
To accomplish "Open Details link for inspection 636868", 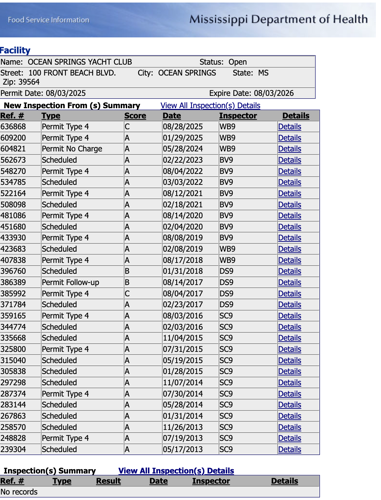I will (x=289, y=127).
